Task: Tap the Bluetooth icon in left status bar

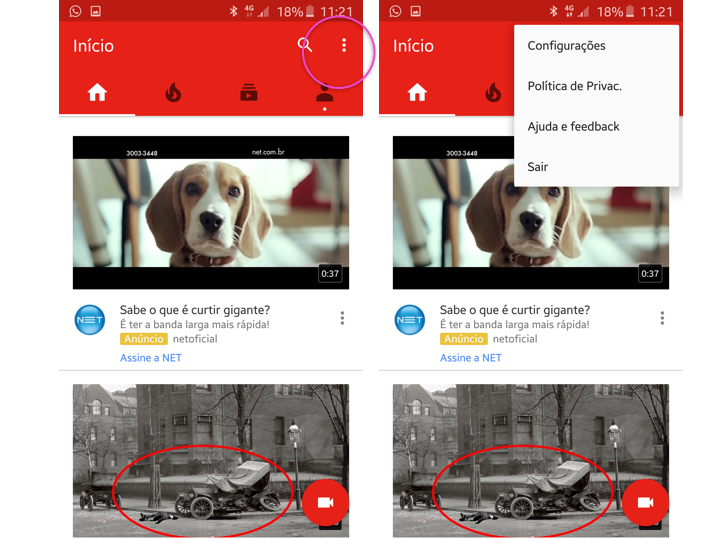Action: [233, 11]
